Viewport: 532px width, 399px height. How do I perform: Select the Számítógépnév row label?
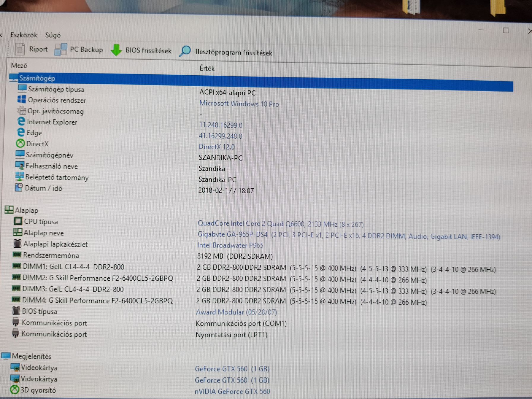pos(50,155)
